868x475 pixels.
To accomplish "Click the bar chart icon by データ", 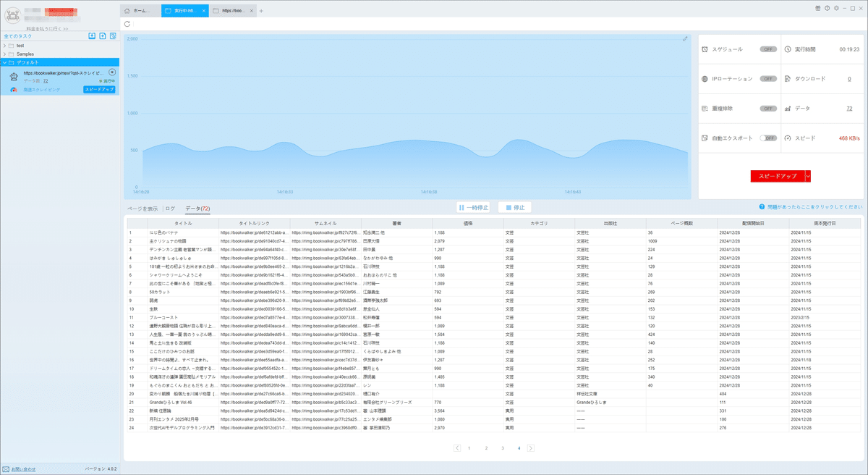I will tap(788, 109).
